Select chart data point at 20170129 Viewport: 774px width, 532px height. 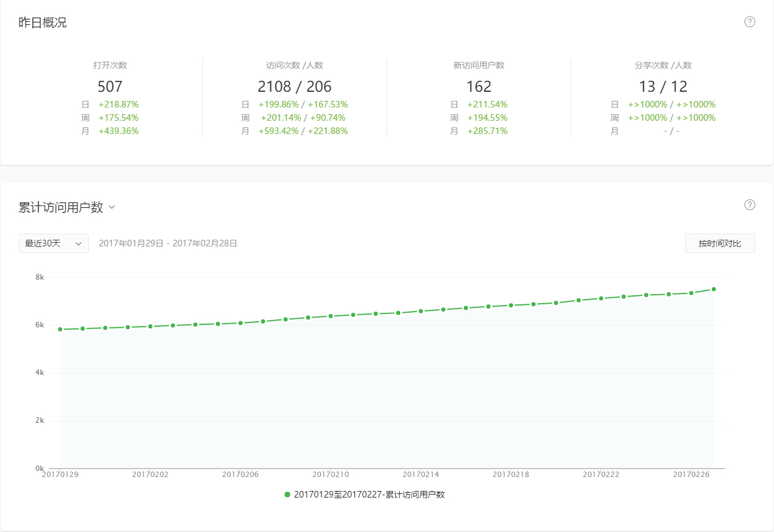(x=60, y=329)
